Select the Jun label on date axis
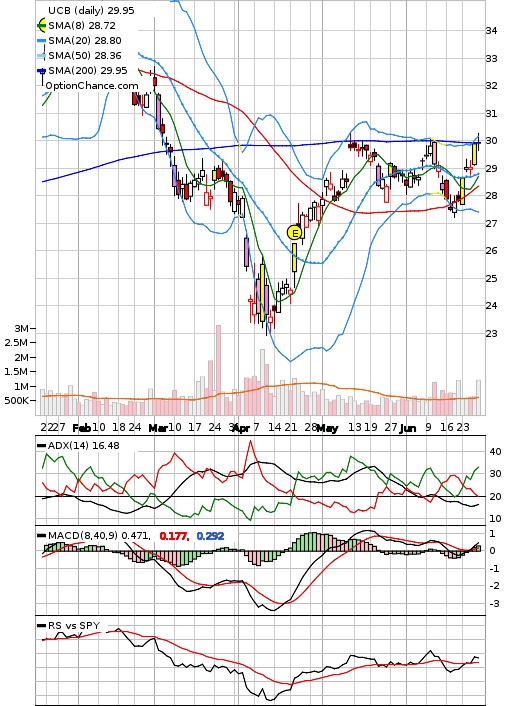 pos(408,428)
